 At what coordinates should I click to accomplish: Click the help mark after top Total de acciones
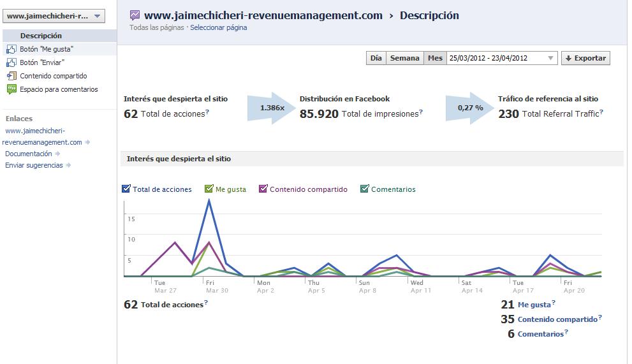[207, 112]
